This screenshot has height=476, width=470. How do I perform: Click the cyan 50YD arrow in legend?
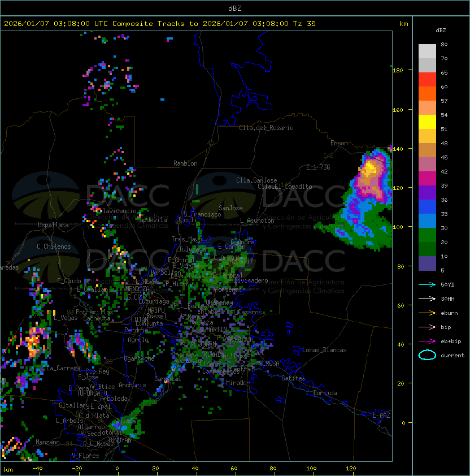click(x=427, y=285)
